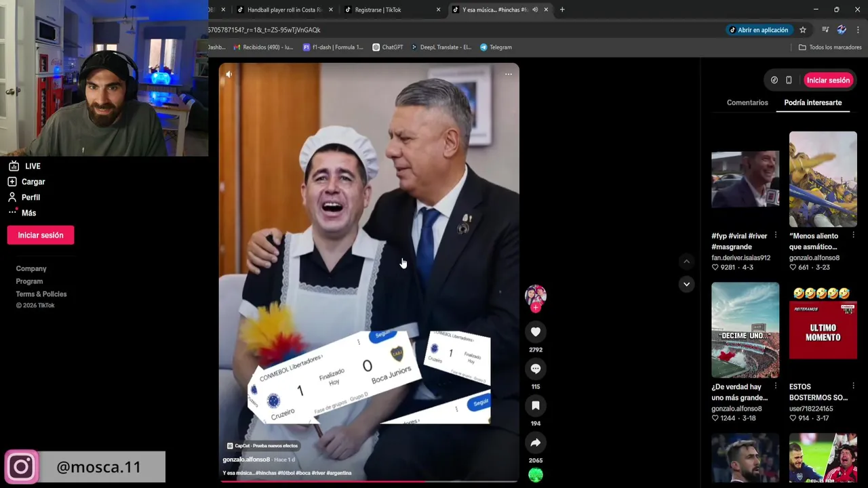The width and height of the screenshot is (868, 488).
Task: Go to previous video with up chevron
Action: [686, 262]
